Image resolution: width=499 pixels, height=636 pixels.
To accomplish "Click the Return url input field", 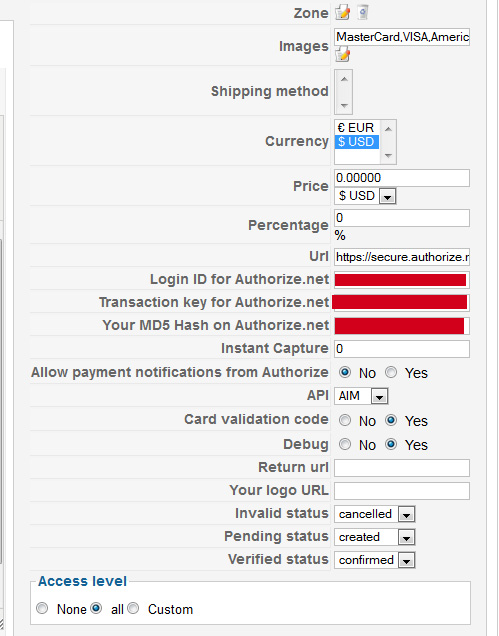I will coord(402,468).
